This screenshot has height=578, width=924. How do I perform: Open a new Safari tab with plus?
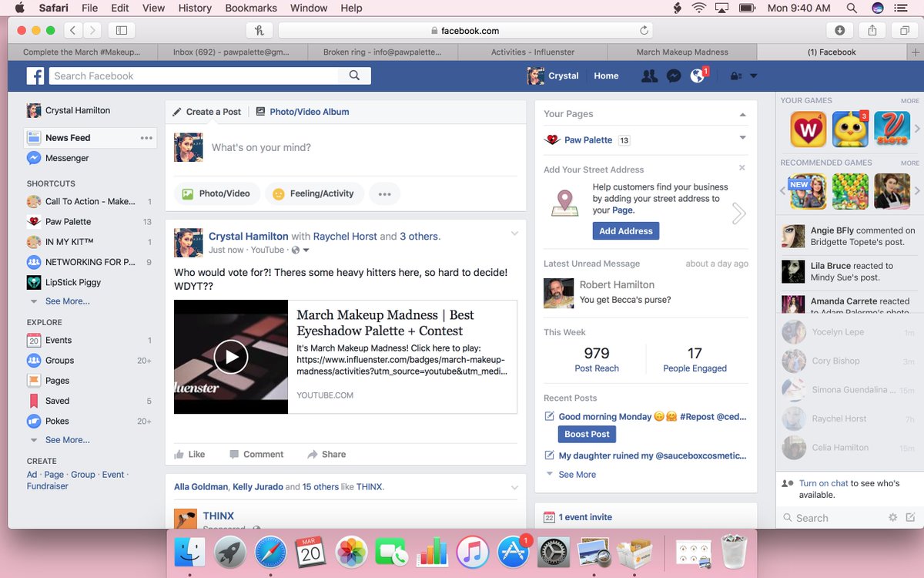[x=915, y=52]
